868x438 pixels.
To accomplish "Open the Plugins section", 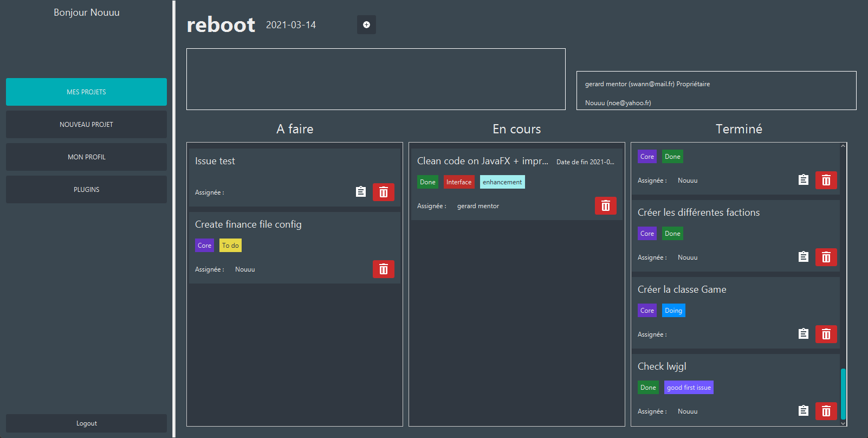I will click(86, 189).
